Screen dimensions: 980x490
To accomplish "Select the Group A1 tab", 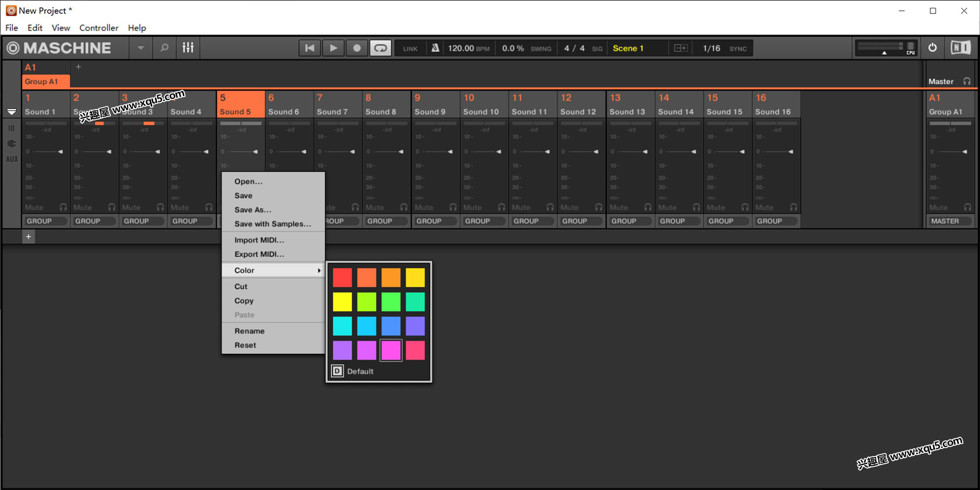I will coord(46,81).
